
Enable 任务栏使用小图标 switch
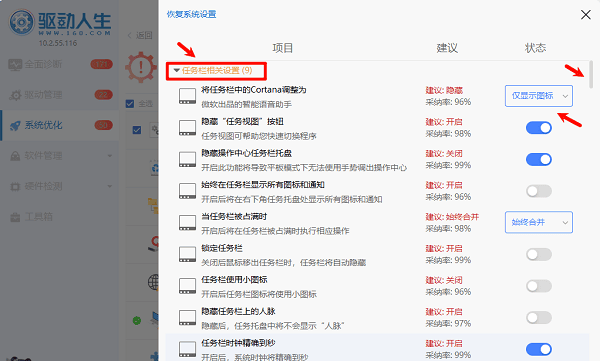(539, 286)
